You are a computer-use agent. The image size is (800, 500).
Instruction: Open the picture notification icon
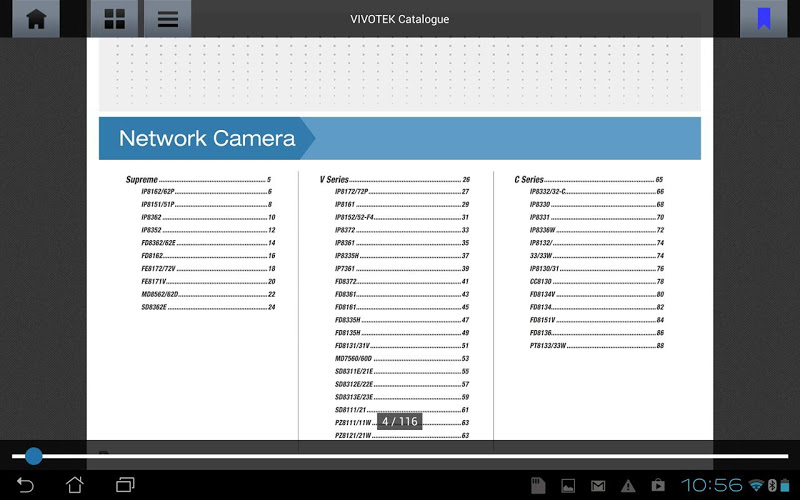pos(568,486)
